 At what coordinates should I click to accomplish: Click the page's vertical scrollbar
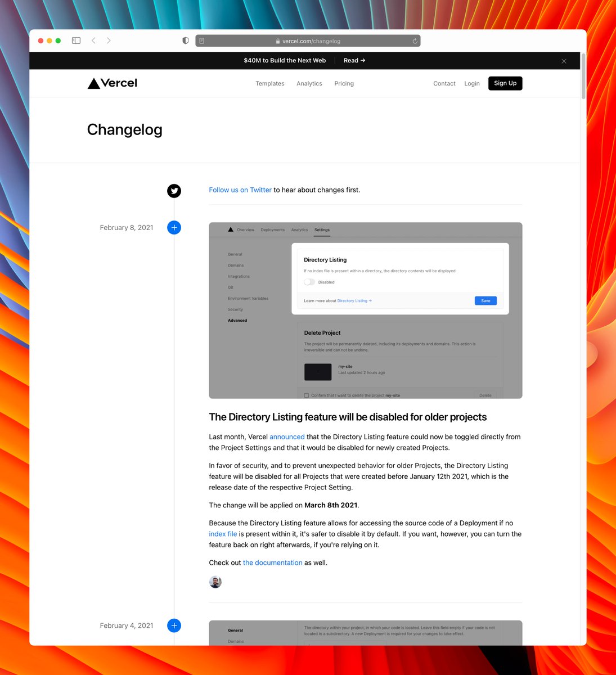[x=583, y=76]
